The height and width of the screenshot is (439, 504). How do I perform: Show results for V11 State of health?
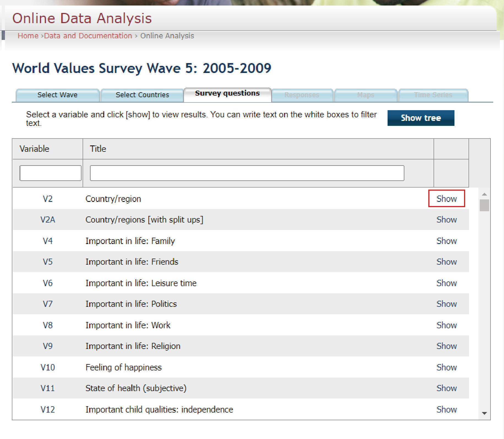446,388
